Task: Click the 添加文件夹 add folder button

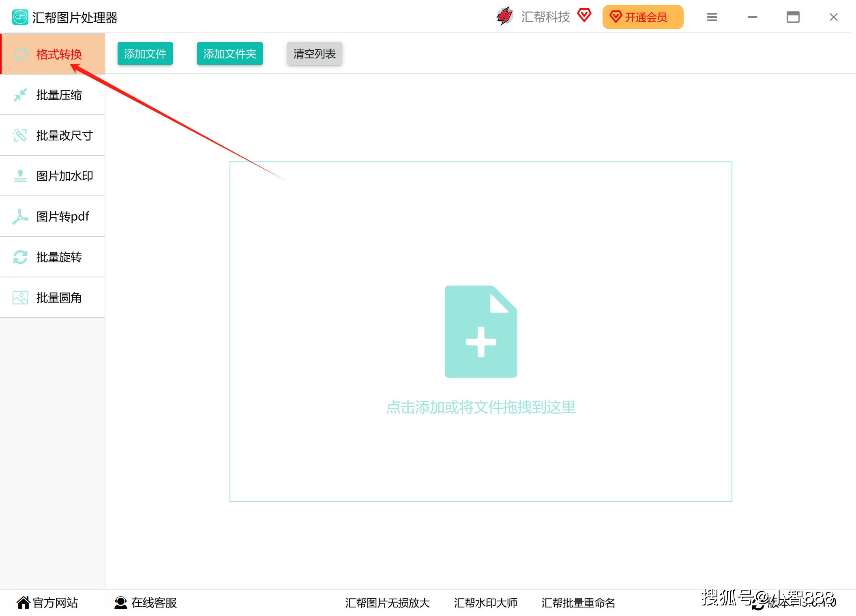Action: coord(230,53)
